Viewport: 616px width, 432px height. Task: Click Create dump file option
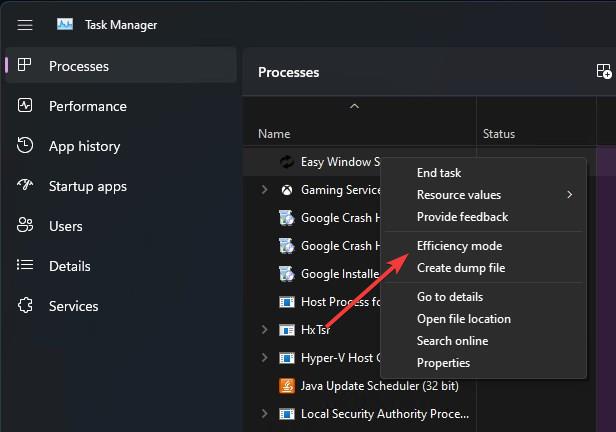pyautogui.click(x=461, y=268)
